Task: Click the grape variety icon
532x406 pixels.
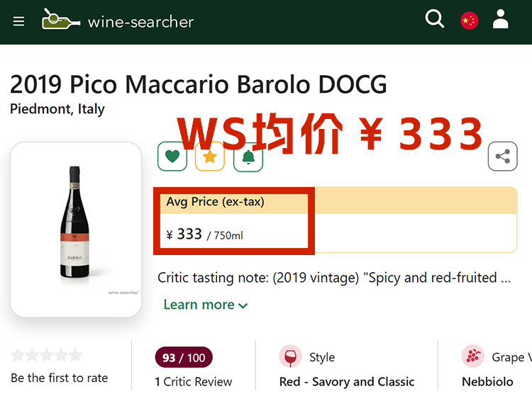Action: [x=472, y=357]
